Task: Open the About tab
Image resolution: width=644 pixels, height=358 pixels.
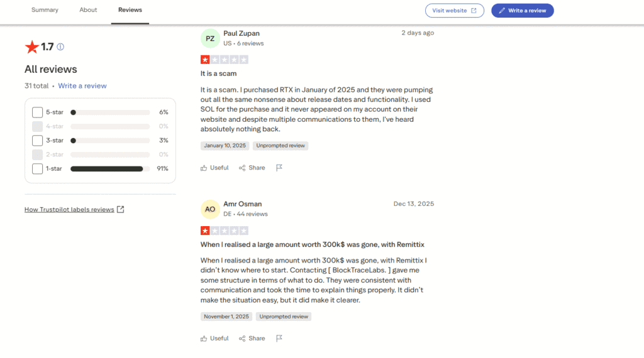Action: click(x=88, y=10)
